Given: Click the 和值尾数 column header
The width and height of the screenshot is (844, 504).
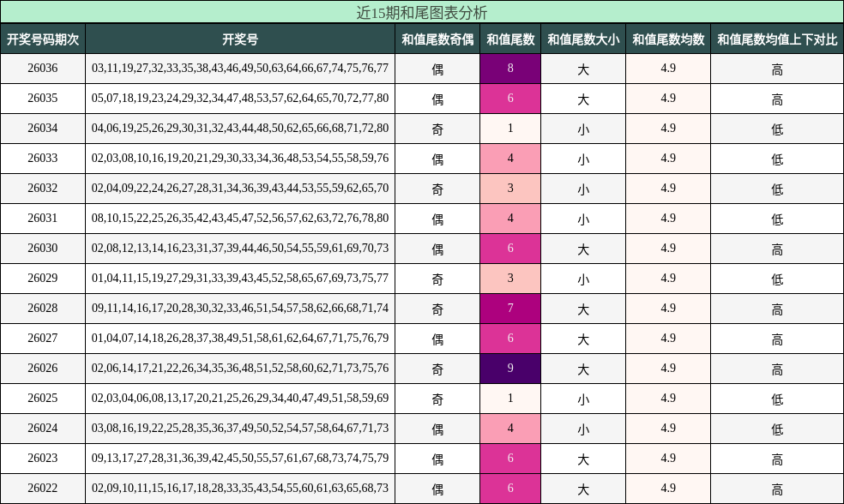Looking at the screenshot, I should click(510, 38).
